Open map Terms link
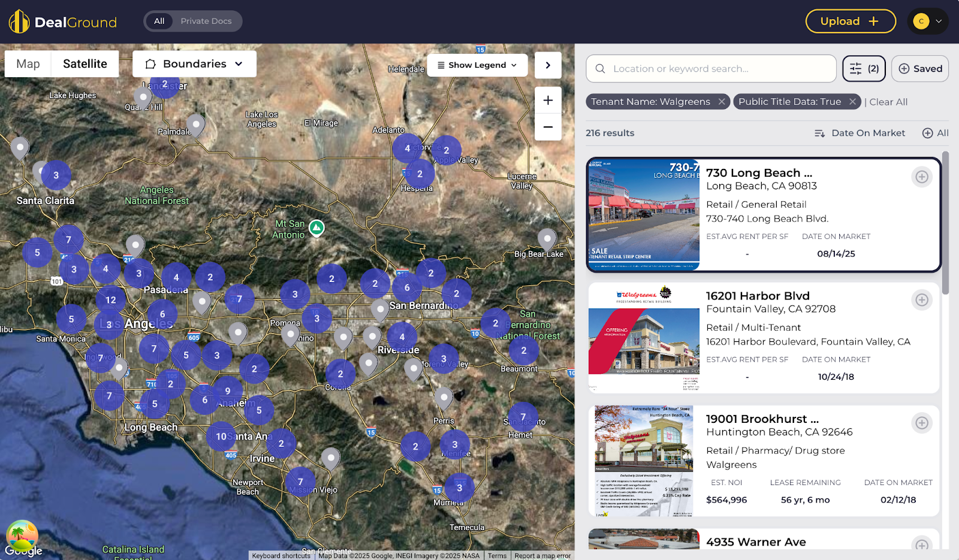Screen dimensions: 959x560 click(x=497, y=556)
